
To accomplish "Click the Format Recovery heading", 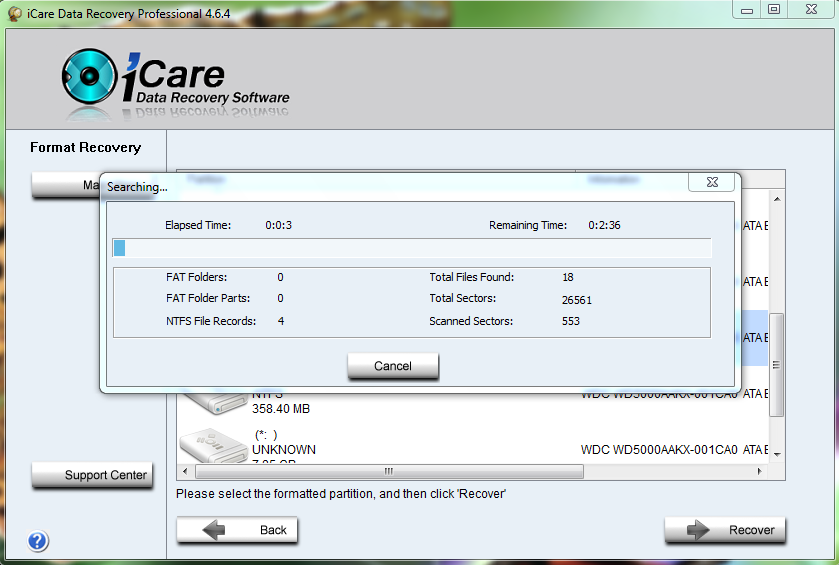I will click(86, 147).
